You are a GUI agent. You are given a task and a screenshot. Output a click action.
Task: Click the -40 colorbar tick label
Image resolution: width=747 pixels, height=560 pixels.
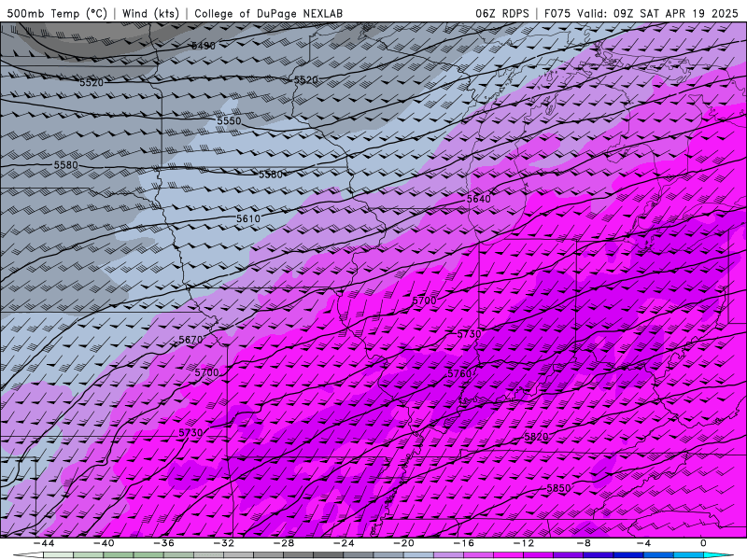(104, 543)
